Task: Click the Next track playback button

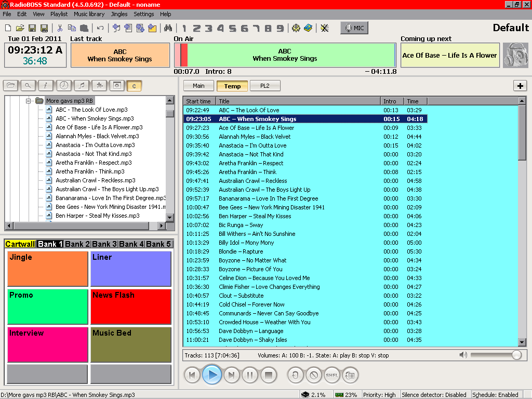Action: pos(231,375)
